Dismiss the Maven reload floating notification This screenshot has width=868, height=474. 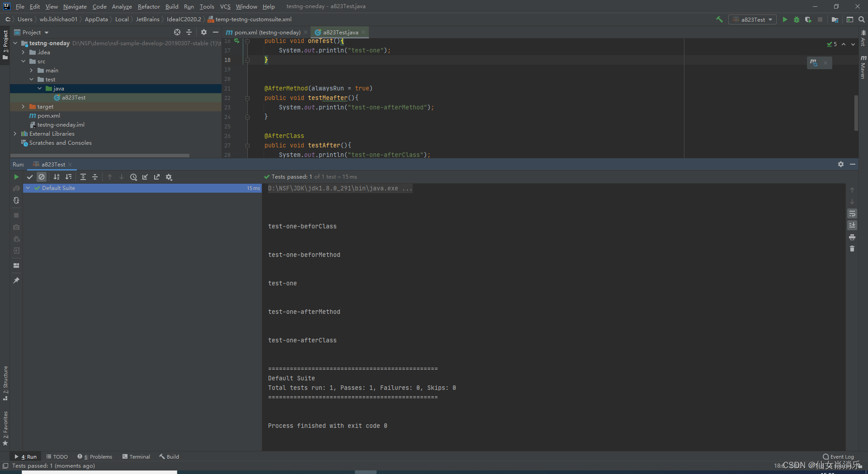[826, 63]
